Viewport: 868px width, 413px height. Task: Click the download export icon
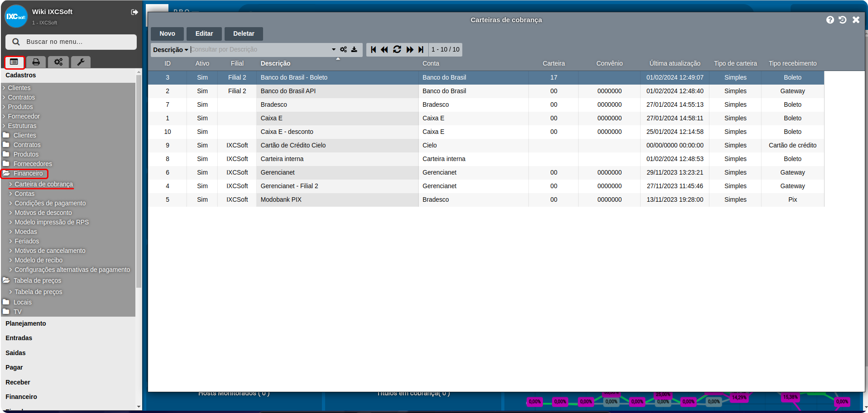click(x=354, y=49)
